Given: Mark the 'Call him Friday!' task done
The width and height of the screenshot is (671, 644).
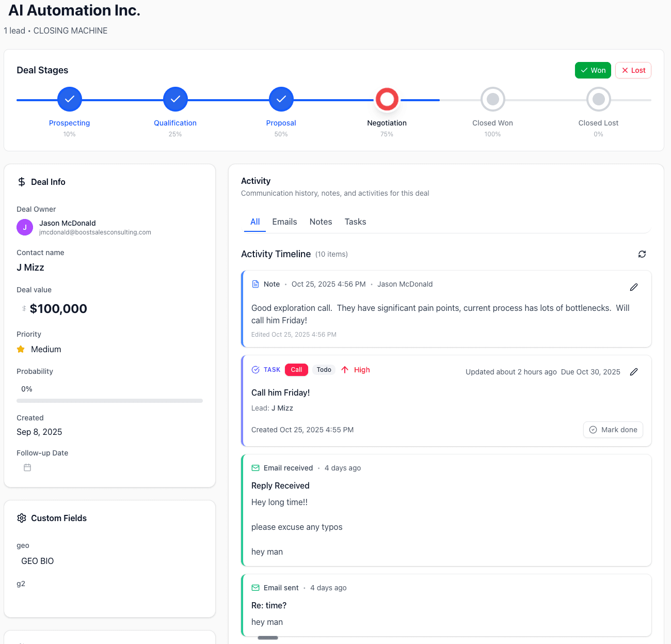Looking at the screenshot, I should point(613,429).
